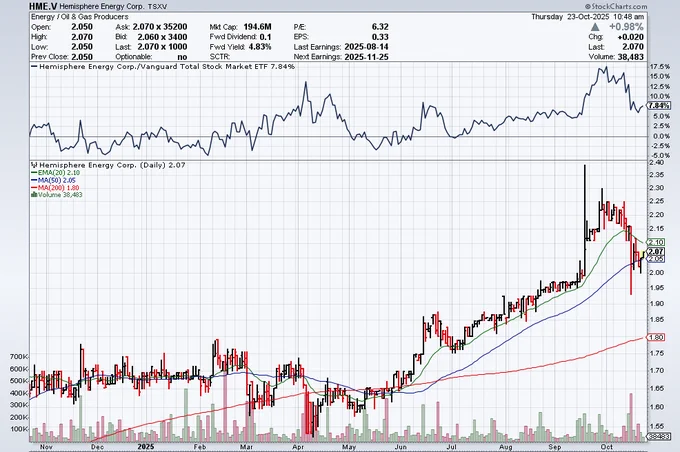Screen dimensions: 680x452
Task: Click the Fwd Yield 4.83% value
Action: [260, 47]
